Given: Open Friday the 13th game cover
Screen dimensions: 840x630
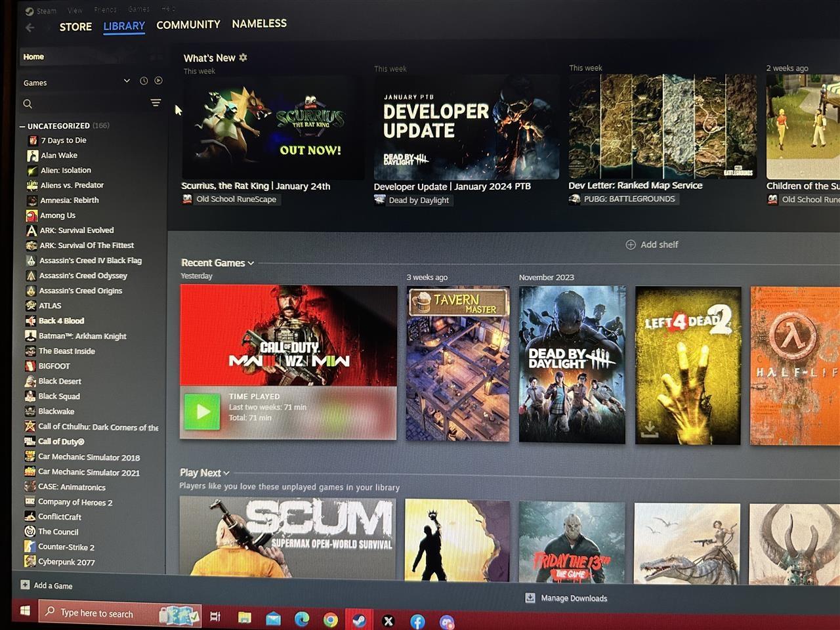Looking at the screenshot, I should point(572,542).
